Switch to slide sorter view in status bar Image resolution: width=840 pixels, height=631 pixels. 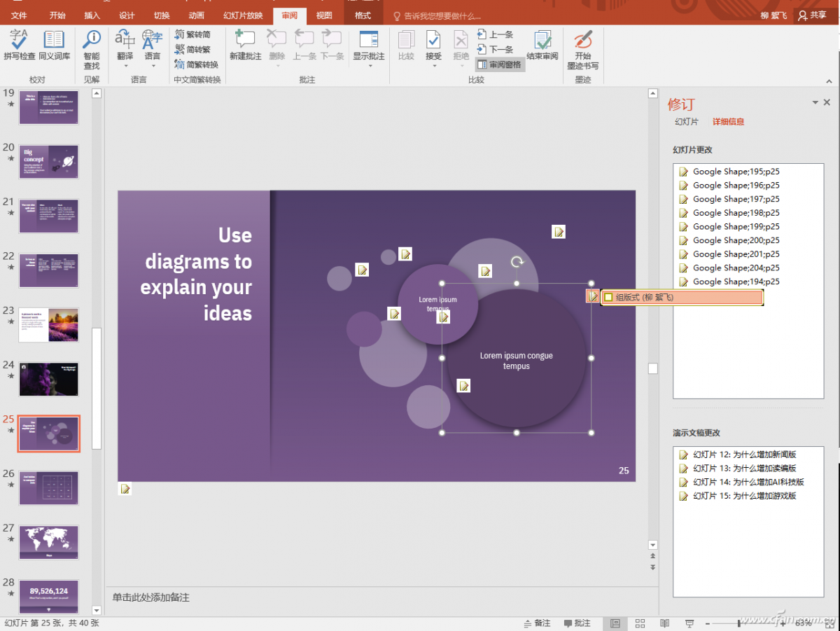click(640, 623)
